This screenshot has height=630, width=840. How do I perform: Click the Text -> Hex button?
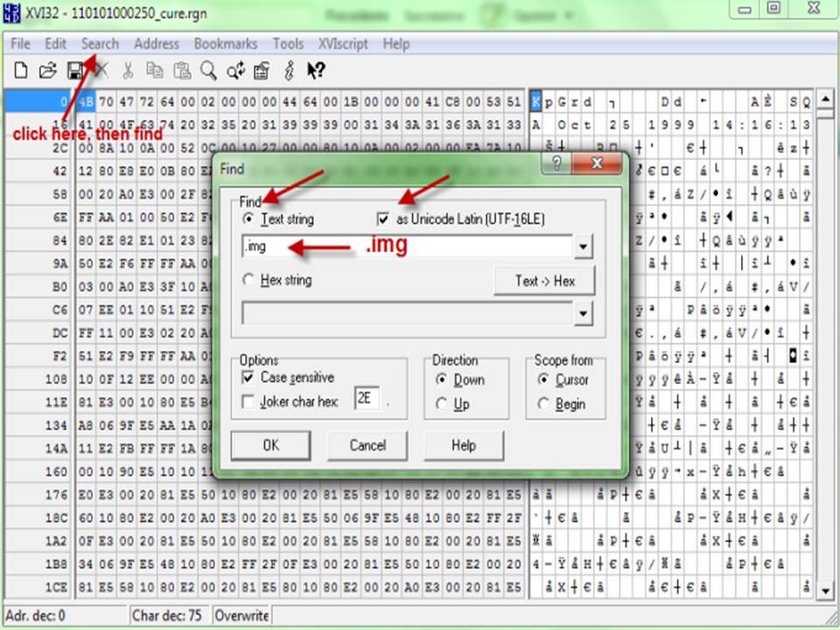[544, 281]
